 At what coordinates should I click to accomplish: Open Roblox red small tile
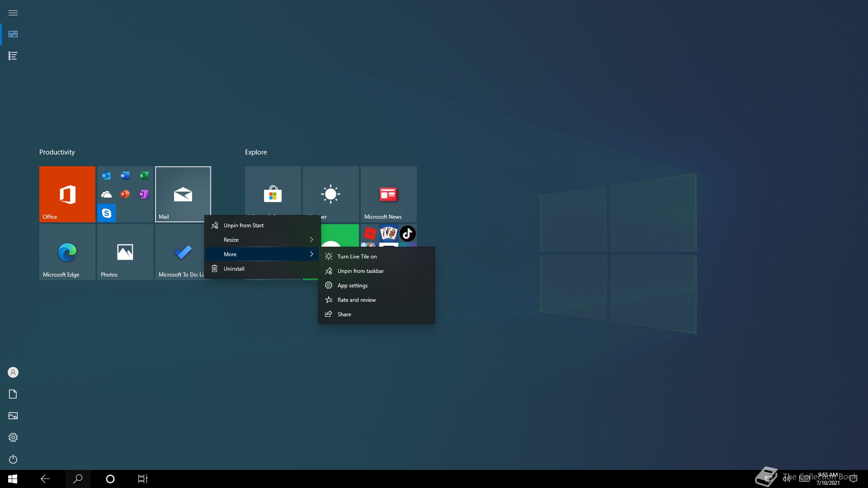click(x=370, y=234)
